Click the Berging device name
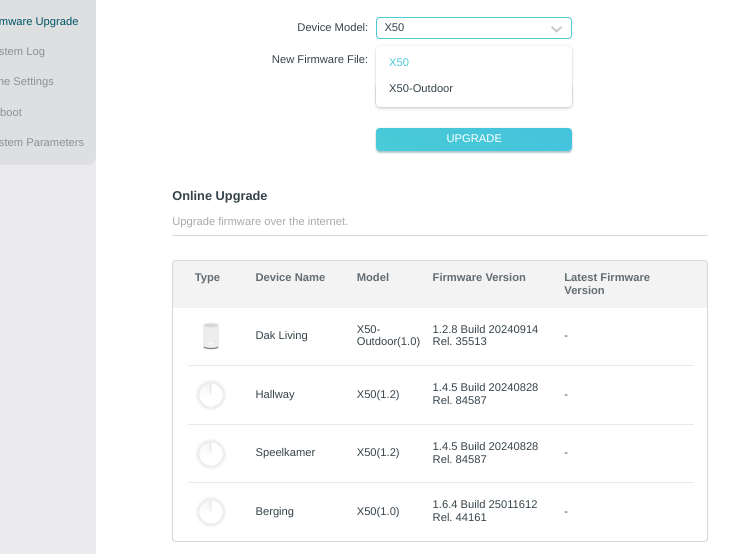The image size is (732, 554). [275, 512]
